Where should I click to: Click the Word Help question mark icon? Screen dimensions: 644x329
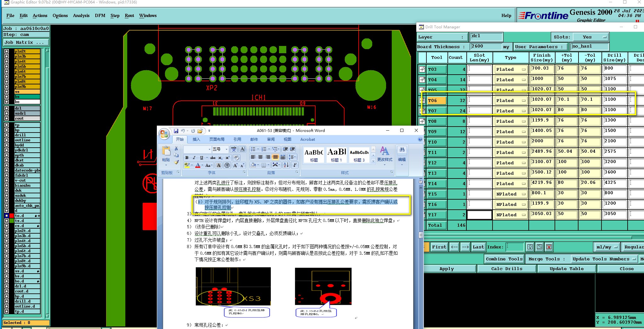pyautogui.click(x=420, y=139)
